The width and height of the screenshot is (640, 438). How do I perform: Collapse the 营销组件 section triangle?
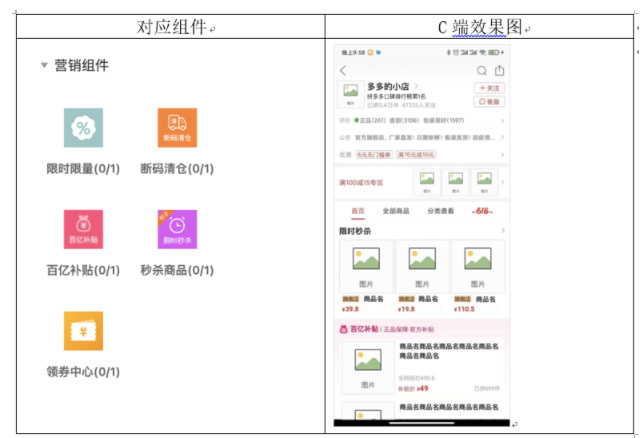pos(44,65)
